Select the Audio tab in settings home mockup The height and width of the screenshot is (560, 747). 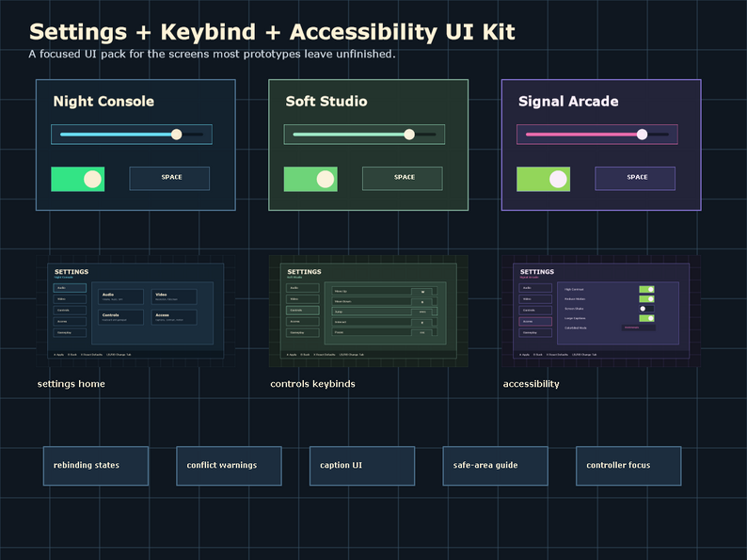70,288
